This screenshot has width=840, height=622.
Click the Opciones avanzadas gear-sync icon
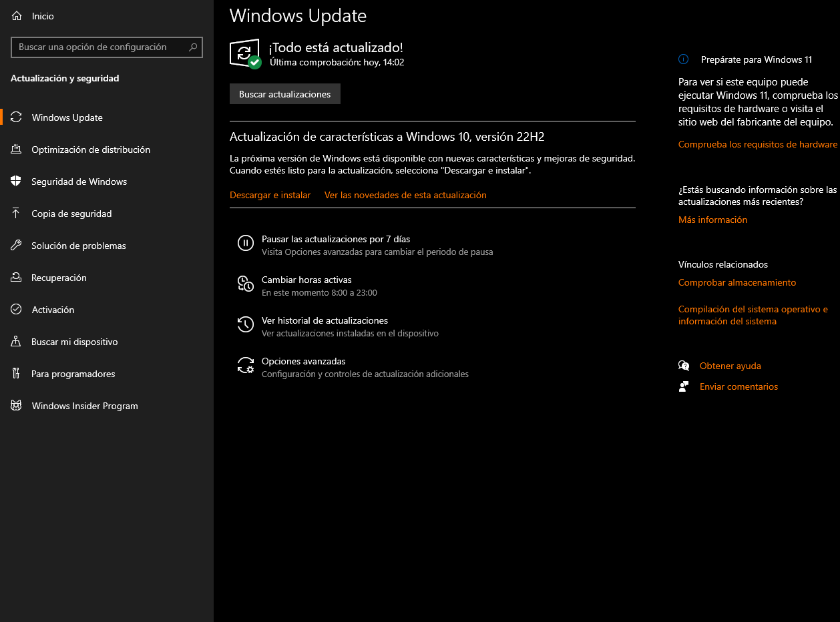point(246,366)
